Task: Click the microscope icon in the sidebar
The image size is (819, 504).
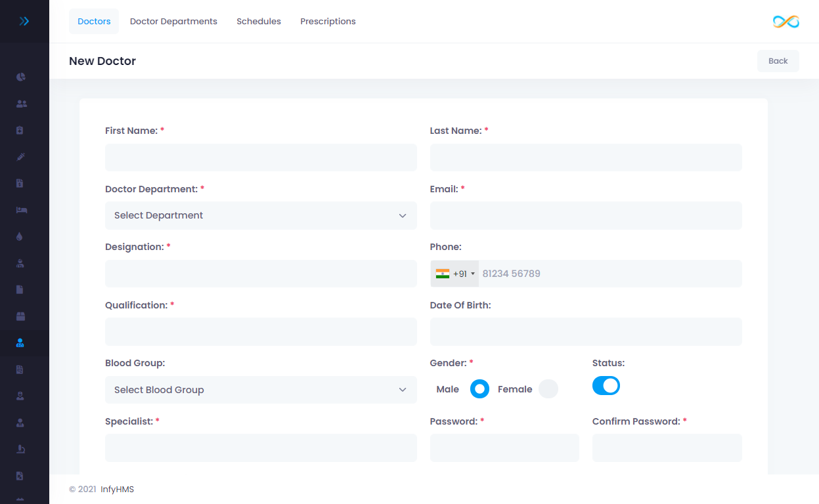Action: pyautogui.click(x=20, y=449)
